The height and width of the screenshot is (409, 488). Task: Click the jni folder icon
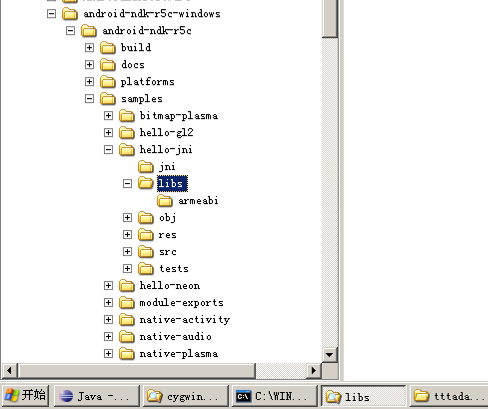point(146,167)
